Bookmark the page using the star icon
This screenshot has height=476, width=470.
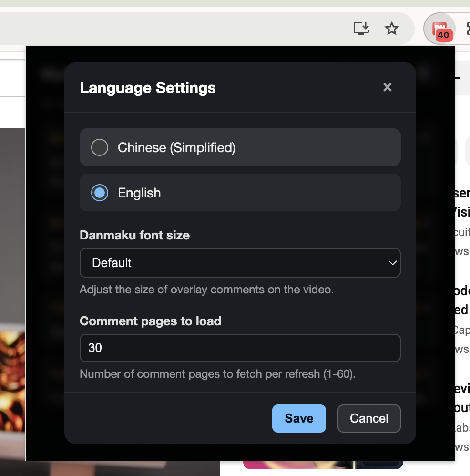click(391, 29)
